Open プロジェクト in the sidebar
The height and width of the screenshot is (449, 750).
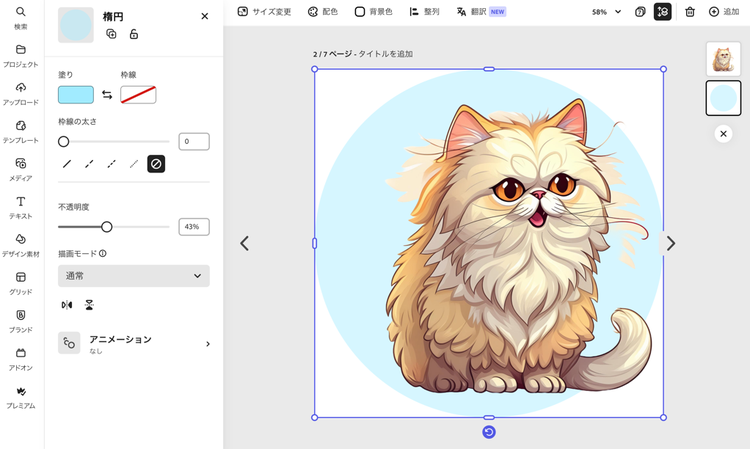pyautogui.click(x=21, y=55)
